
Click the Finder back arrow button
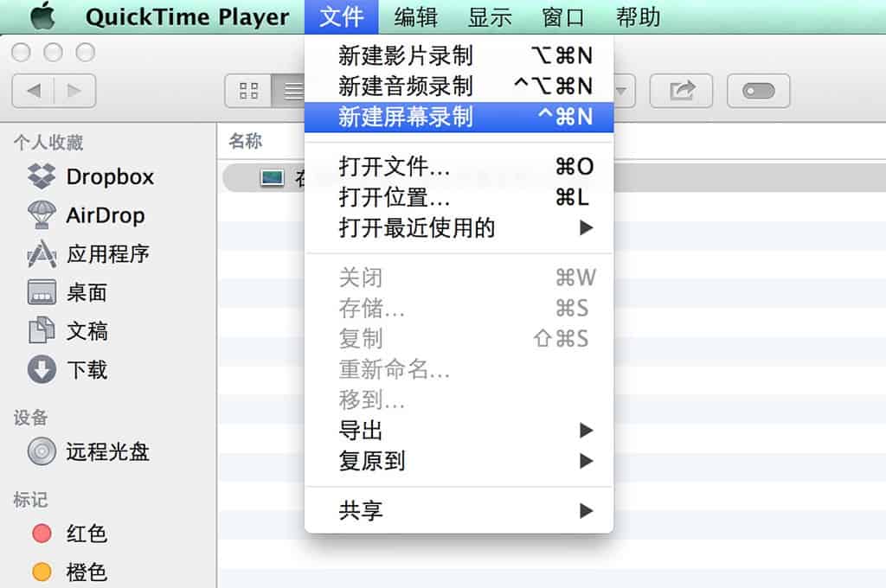[x=34, y=91]
